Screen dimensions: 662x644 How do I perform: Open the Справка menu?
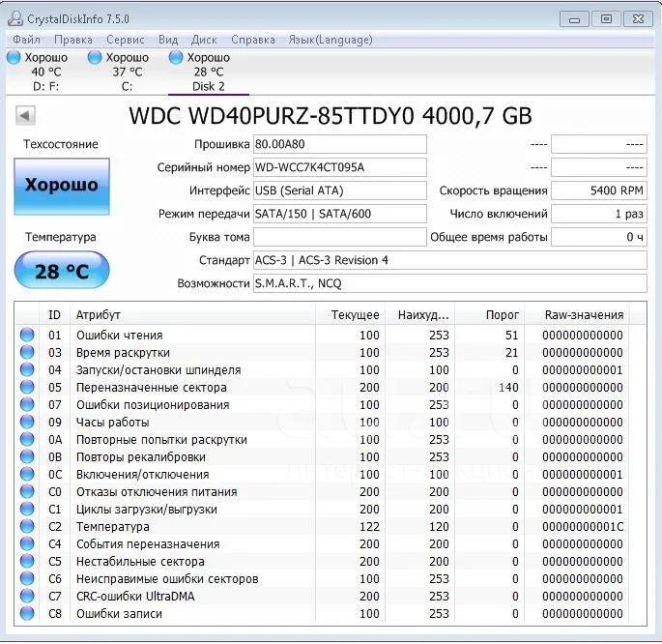click(x=253, y=40)
